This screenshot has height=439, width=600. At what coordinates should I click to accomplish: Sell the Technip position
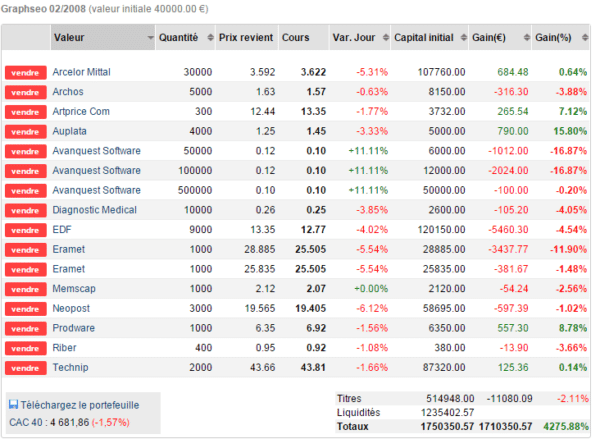(26, 368)
